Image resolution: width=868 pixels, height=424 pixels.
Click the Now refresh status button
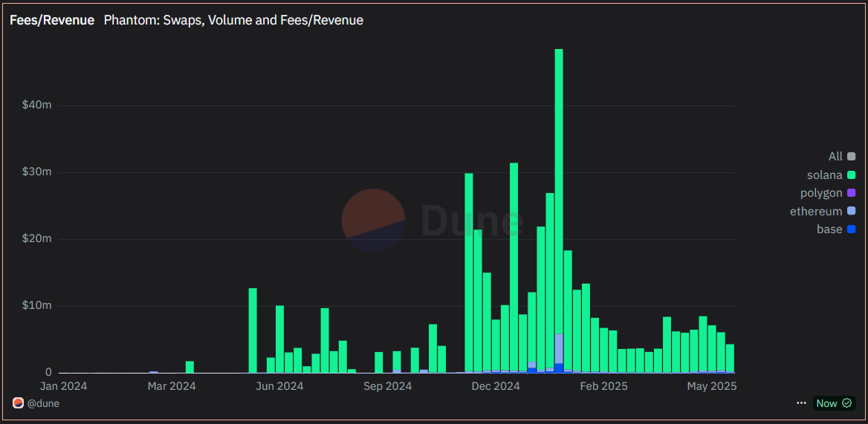(x=834, y=403)
